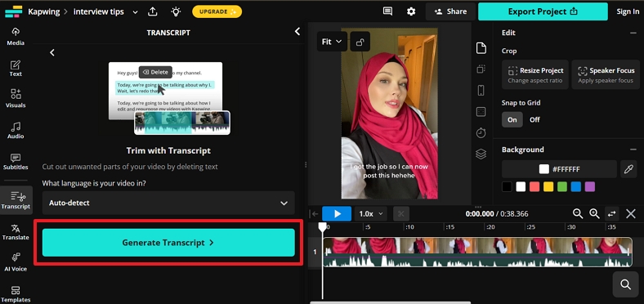Open the layers stack icon

[x=481, y=154]
